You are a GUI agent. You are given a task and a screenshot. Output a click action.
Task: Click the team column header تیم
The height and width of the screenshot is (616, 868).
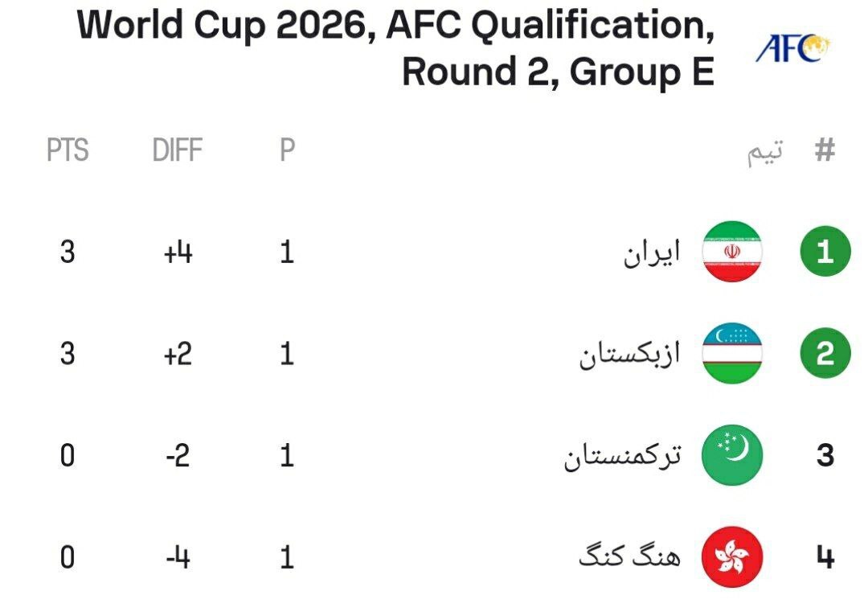point(764,153)
